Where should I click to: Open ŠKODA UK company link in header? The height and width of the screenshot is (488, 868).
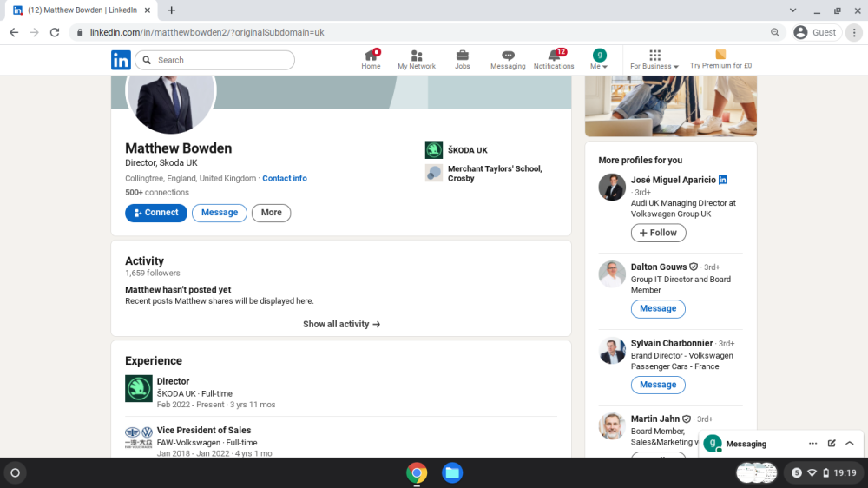457,150
